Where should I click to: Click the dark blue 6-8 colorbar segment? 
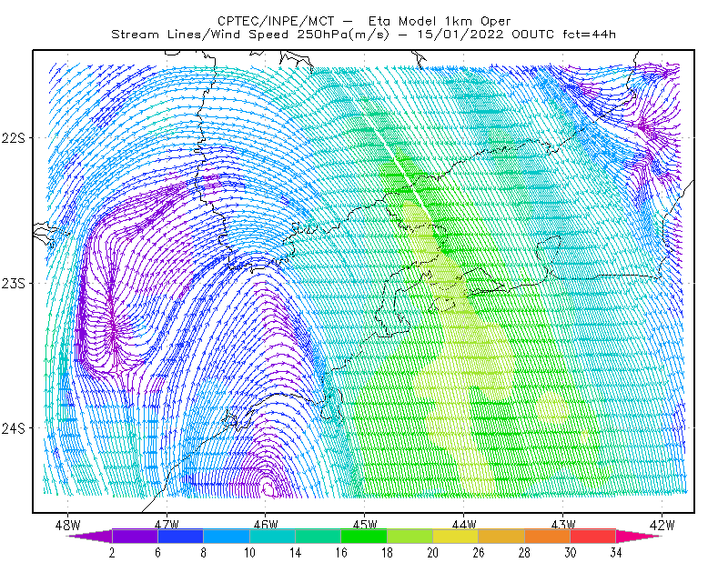180,536
